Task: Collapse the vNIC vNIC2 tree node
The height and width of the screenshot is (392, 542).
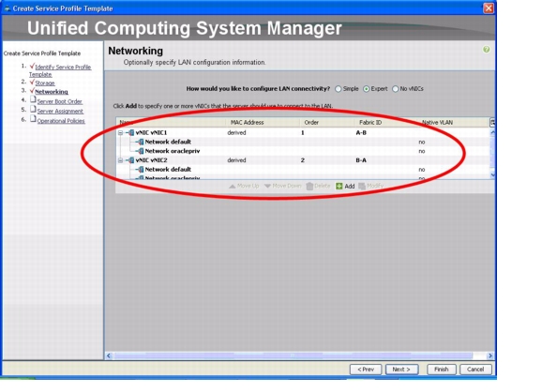Action: point(120,160)
